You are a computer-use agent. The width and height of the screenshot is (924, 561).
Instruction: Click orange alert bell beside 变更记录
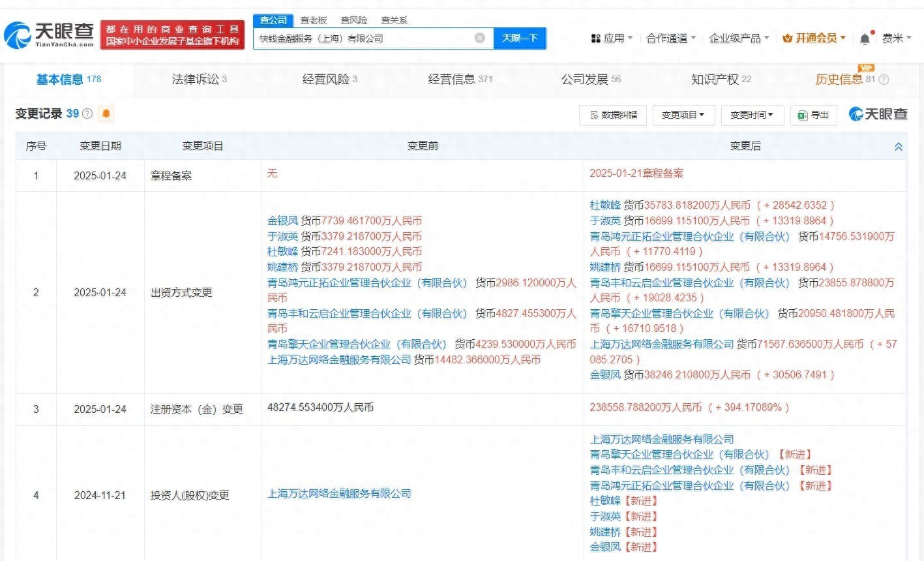[x=106, y=114]
